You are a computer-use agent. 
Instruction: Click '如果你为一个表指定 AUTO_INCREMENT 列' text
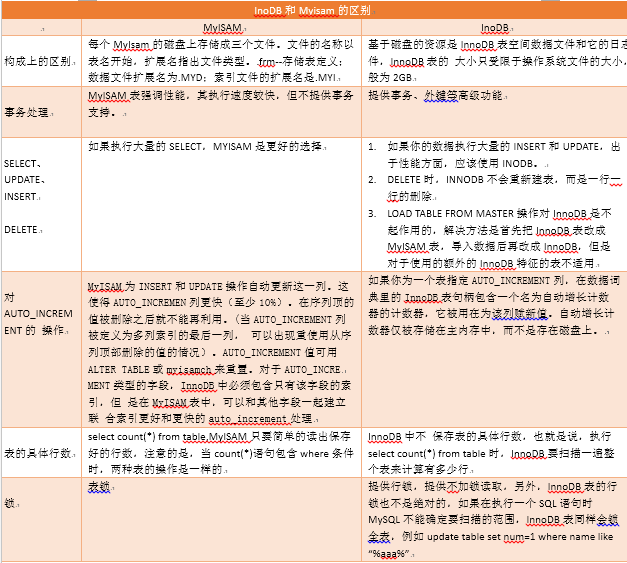pos(466,280)
